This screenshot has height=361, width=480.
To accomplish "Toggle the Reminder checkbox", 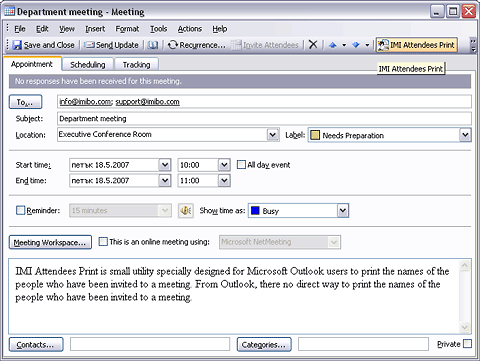I will [20, 210].
